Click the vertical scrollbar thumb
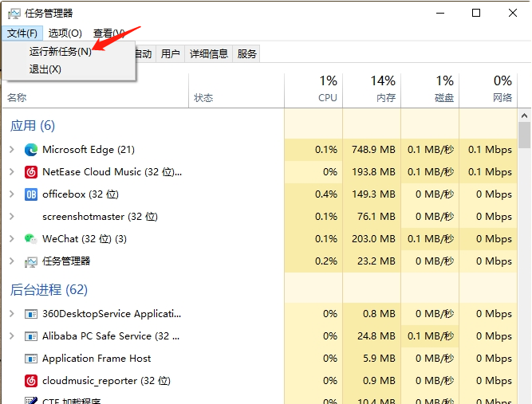This screenshot has height=404, width=532. pyautogui.click(x=525, y=135)
